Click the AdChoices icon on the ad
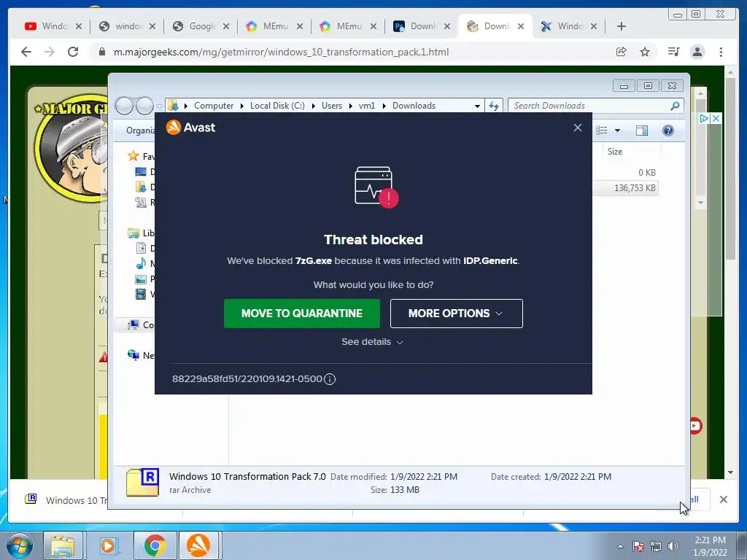This screenshot has height=560, width=747. pos(704,119)
